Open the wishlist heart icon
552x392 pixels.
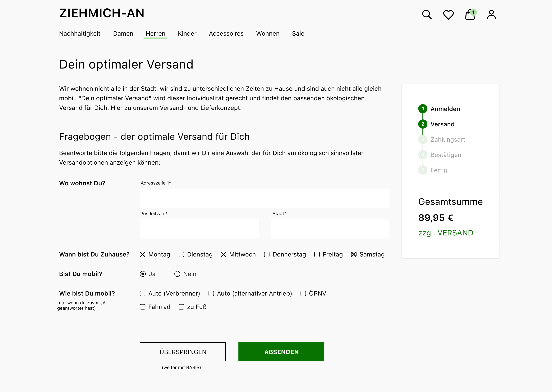[448, 15]
